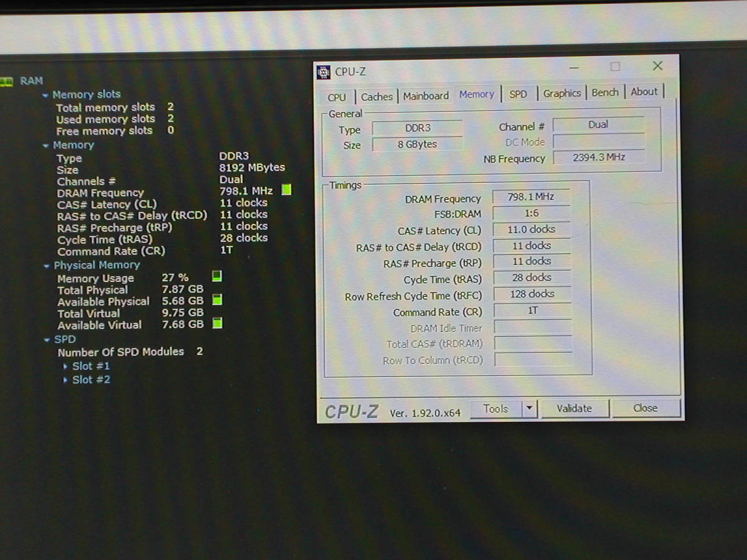Screen dimensions: 747x560
Task: Open the CPU tab in CPU-Z
Action: pyautogui.click(x=337, y=97)
